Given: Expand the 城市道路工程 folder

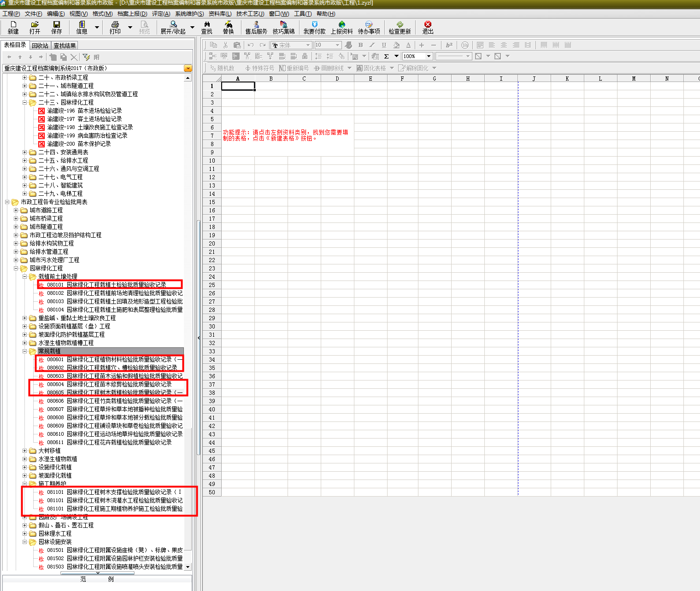Looking at the screenshot, I should coord(16,210).
